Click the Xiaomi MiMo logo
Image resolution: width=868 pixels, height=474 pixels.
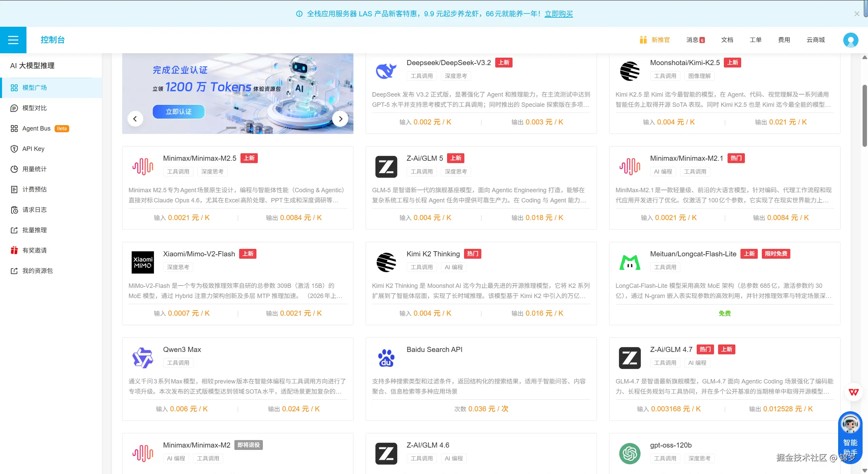pos(143,262)
